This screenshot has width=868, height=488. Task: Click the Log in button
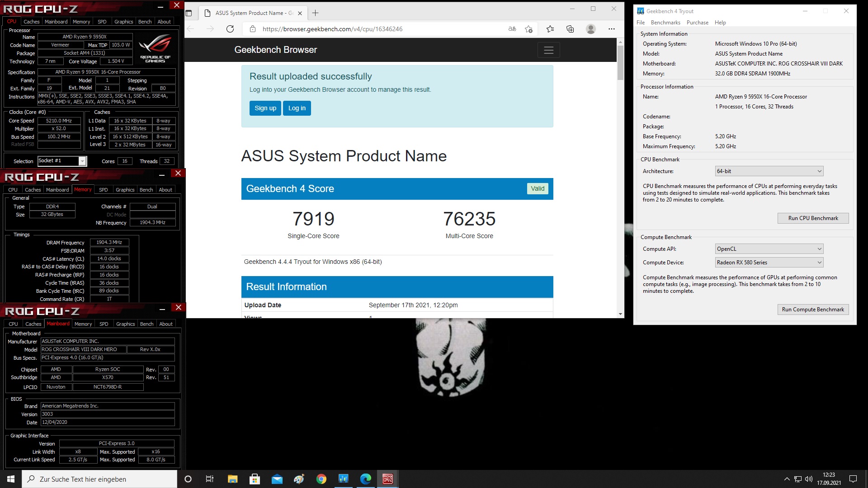297,108
